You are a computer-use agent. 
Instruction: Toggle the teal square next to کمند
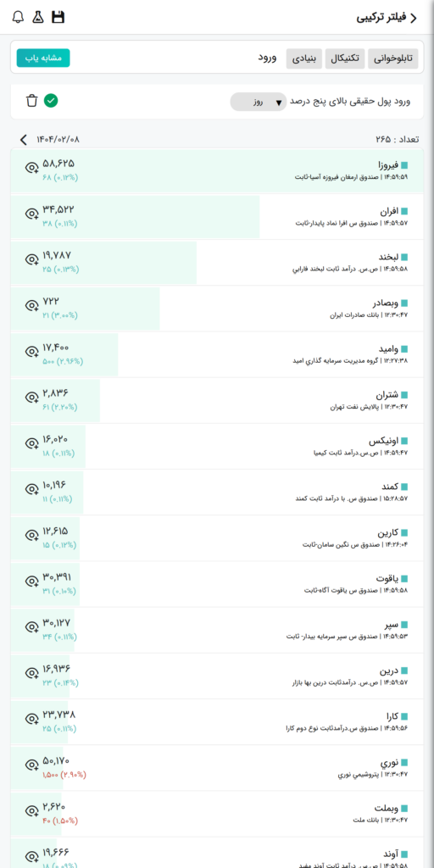pos(404,487)
